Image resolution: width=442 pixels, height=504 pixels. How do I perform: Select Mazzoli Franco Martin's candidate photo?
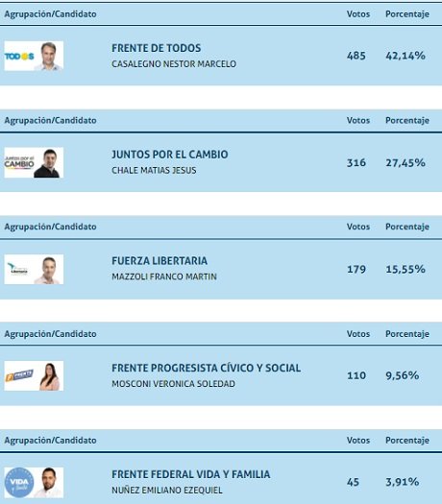(49, 270)
